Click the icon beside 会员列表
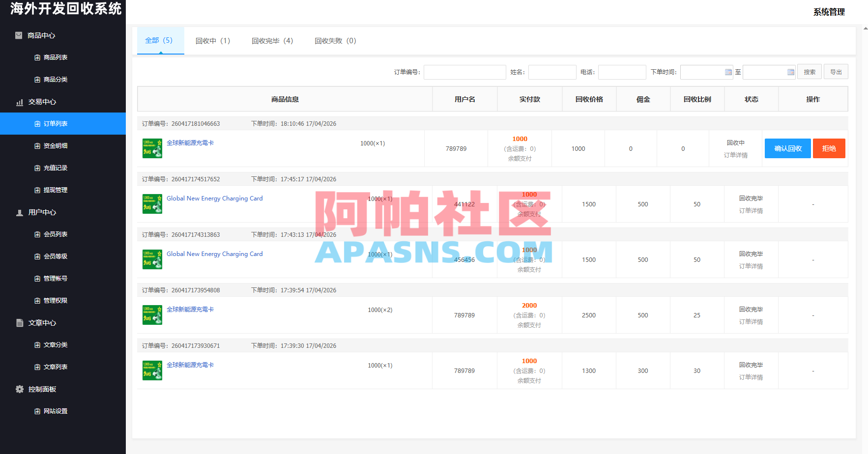 click(x=37, y=234)
